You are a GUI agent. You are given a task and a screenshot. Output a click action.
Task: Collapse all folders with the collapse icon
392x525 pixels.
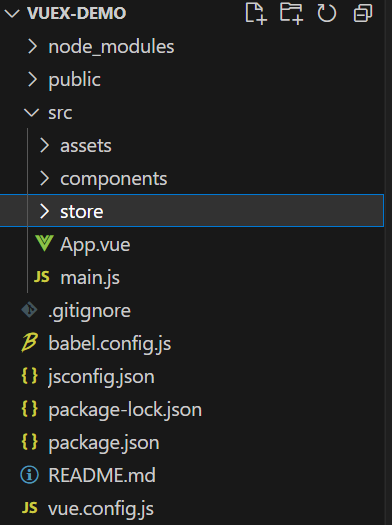coord(363,13)
